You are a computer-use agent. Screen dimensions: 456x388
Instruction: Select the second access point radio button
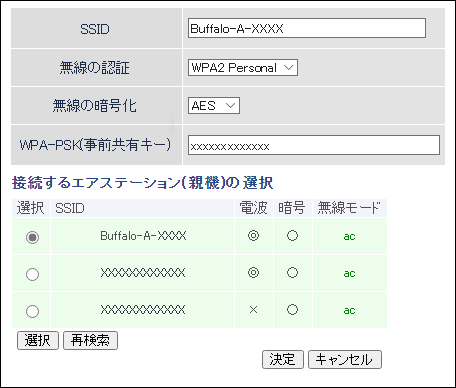coord(32,274)
